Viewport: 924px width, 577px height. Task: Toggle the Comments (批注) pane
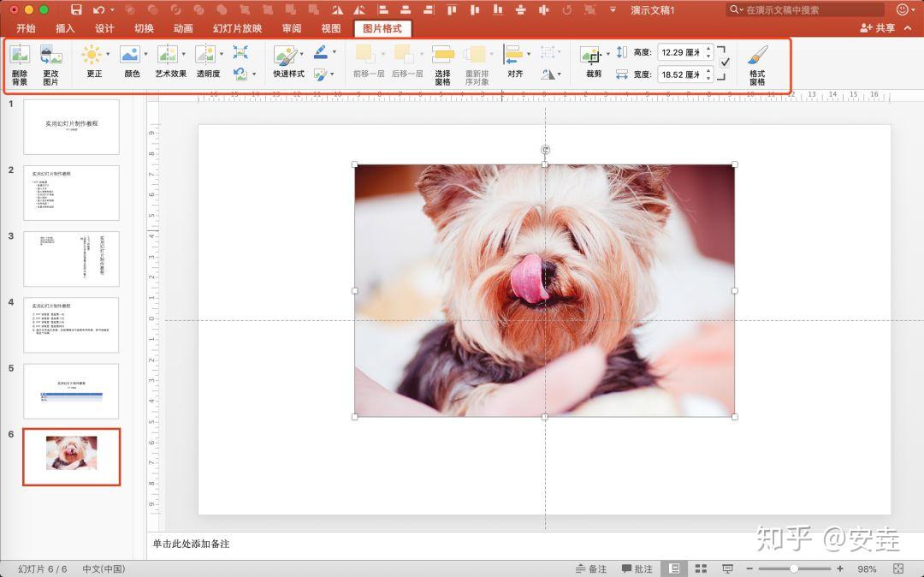point(637,568)
